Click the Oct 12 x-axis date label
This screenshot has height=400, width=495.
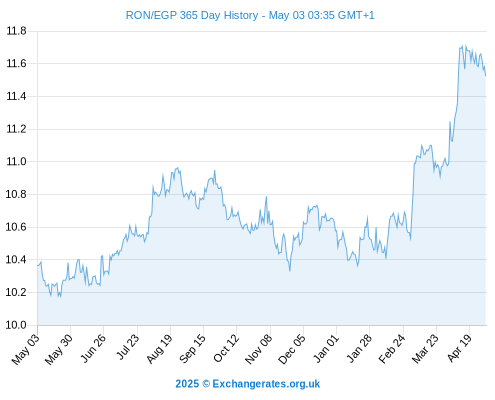click(226, 348)
